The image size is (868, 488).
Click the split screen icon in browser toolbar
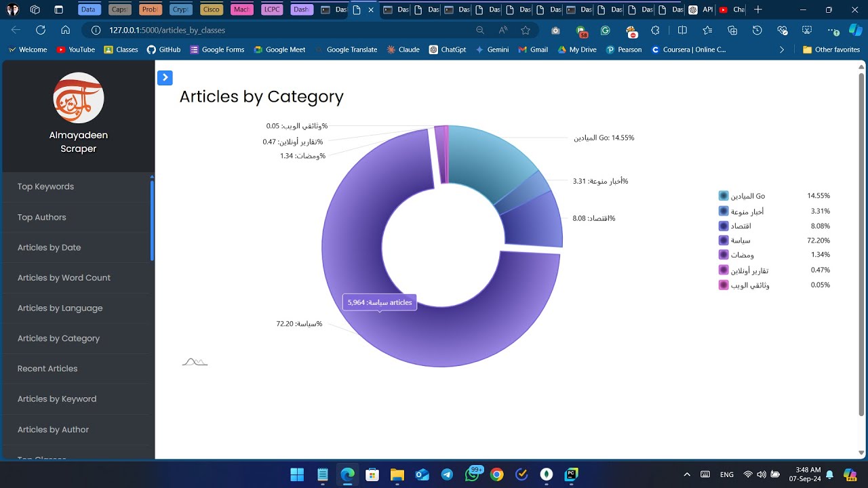[x=682, y=30]
